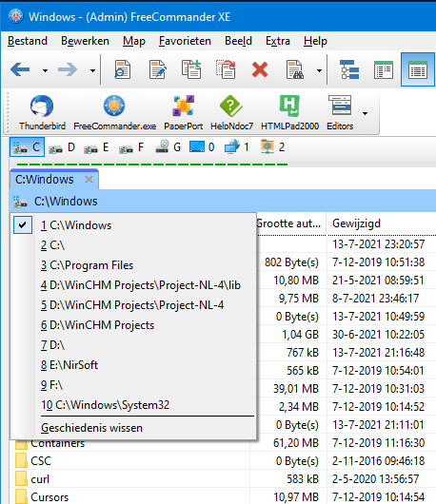
Task: Launch HelpNdoc7 from the favorites toolbar
Action: click(231, 112)
